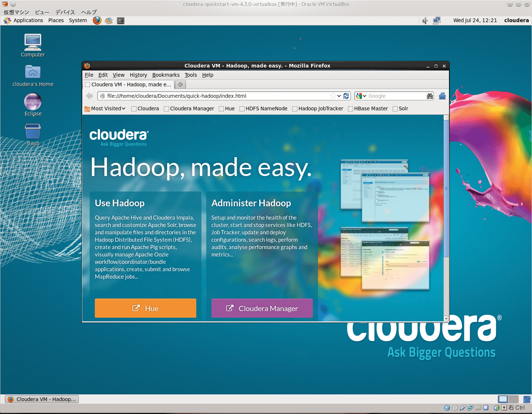Click the purple Cloudera Manager button
Screen dimensions: 532x414
pos(262,308)
